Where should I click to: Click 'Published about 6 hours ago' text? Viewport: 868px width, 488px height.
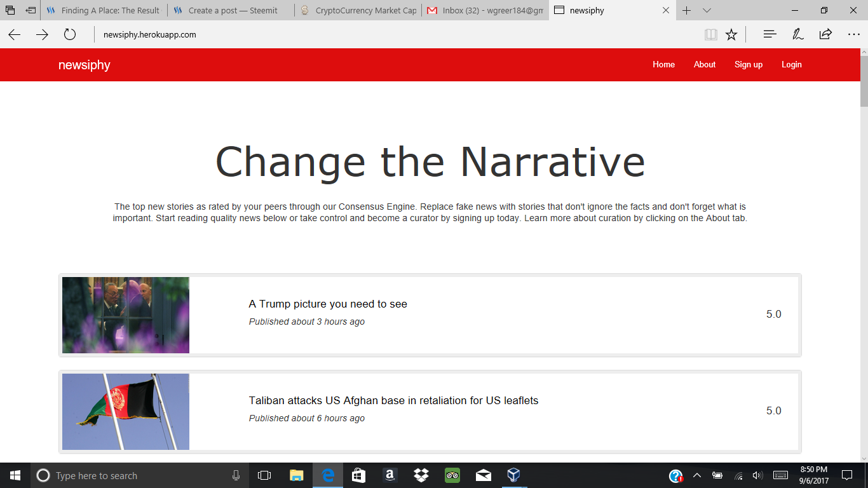click(x=307, y=418)
